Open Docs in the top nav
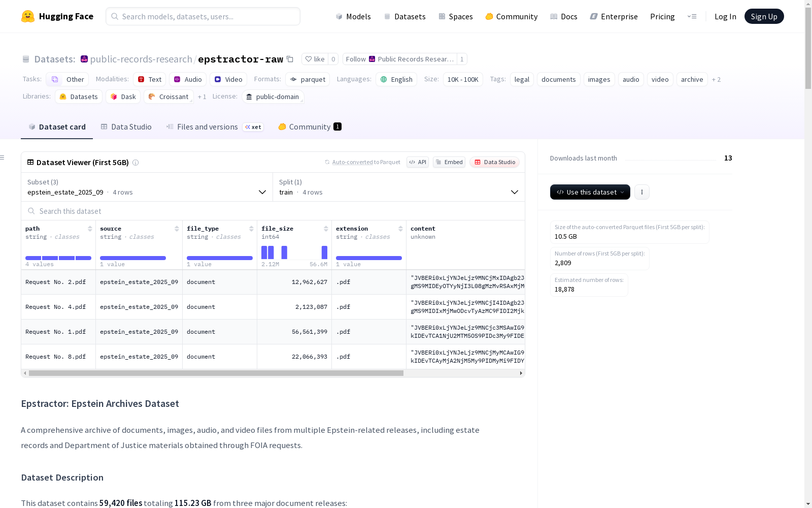This screenshot has height=508, width=812. [x=564, y=16]
